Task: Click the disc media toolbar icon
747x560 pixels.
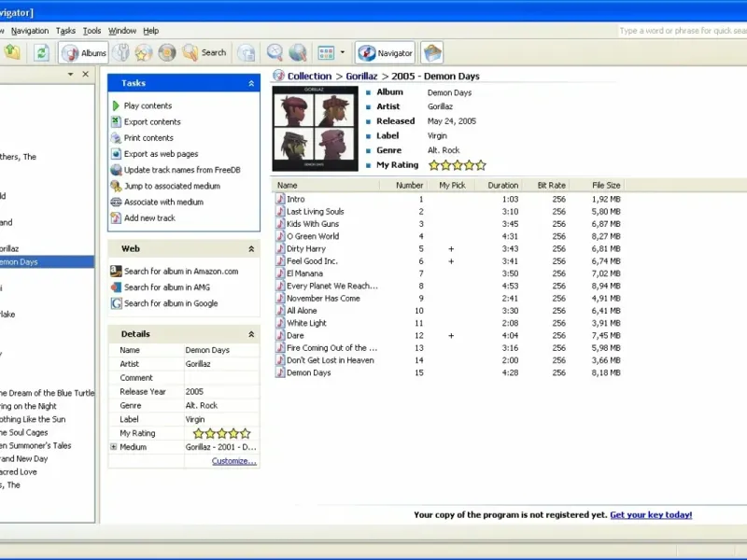Action: pos(167,52)
